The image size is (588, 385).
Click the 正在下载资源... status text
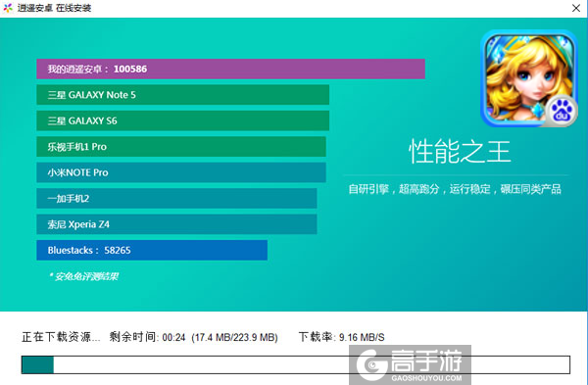tap(61, 337)
